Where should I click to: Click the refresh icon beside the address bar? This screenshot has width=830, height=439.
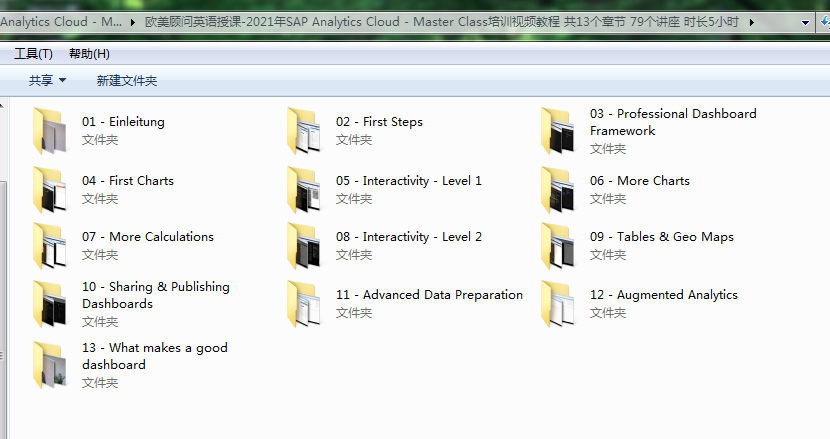coord(825,22)
